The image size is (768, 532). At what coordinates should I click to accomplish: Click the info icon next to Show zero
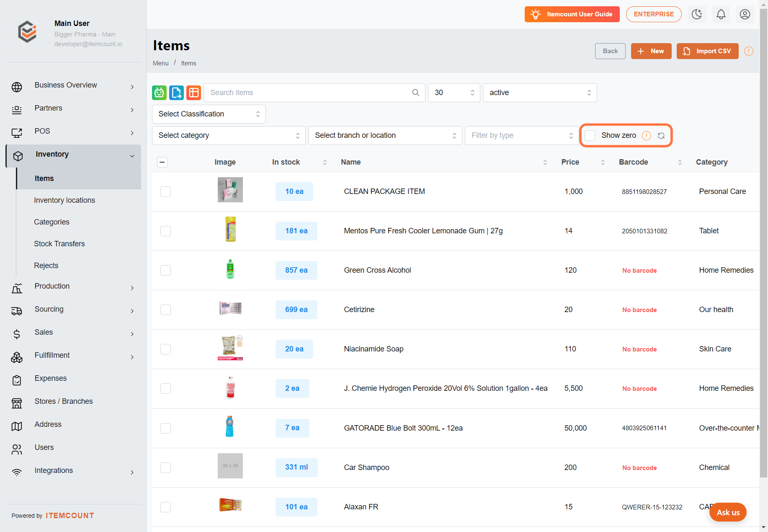point(647,135)
